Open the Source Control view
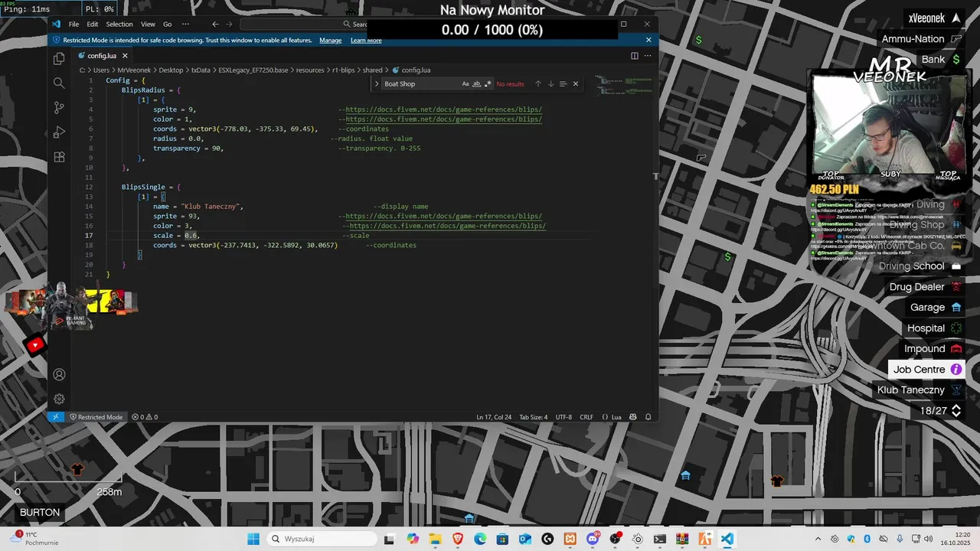Screen dimensions: 980x551 [x=59, y=108]
